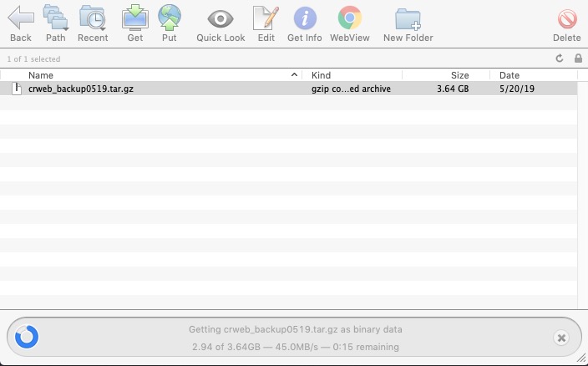The width and height of the screenshot is (588, 366).
Task: Sort file list by Name column
Action: [x=159, y=75]
